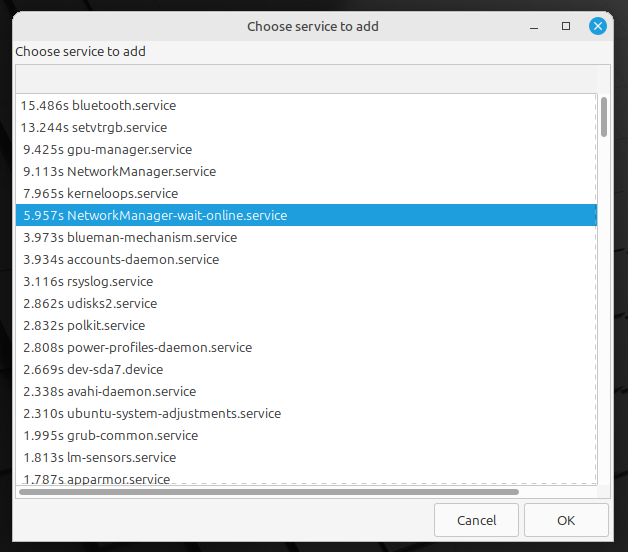Select avahi-daemon.service row

point(306,392)
